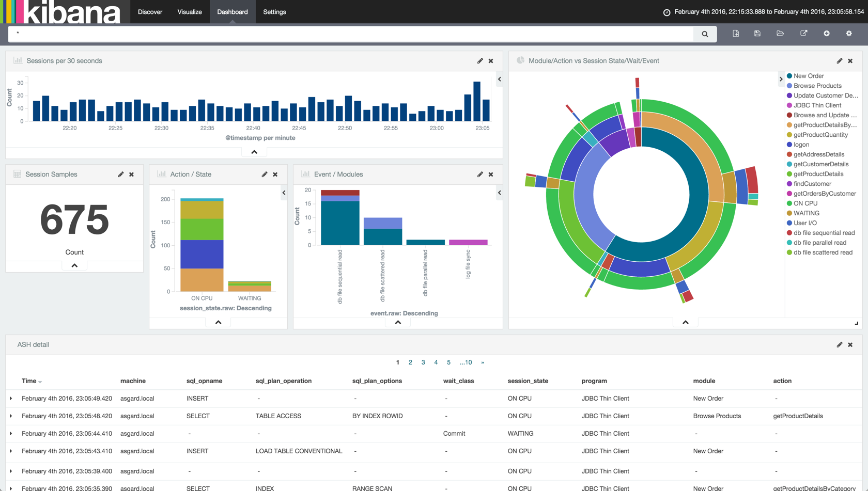Expand the 23:05:48.420 table row

[x=11, y=416]
